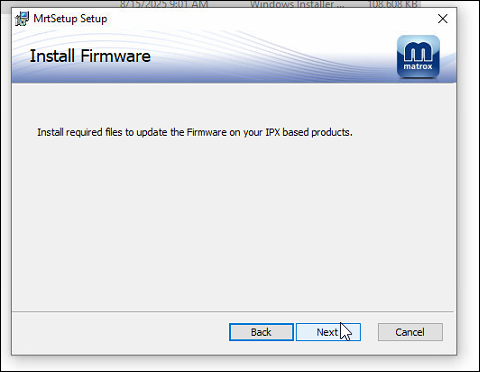Click the white "m" glyph in Matrox logo
The height and width of the screenshot is (372, 480).
418,52
